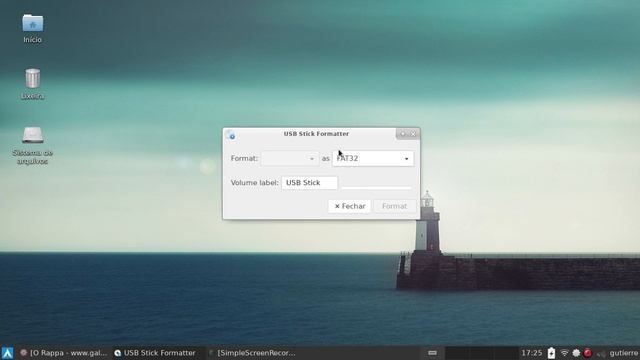Open the gutierre user menu
640x360 pixels.
[x=624, y=353]
